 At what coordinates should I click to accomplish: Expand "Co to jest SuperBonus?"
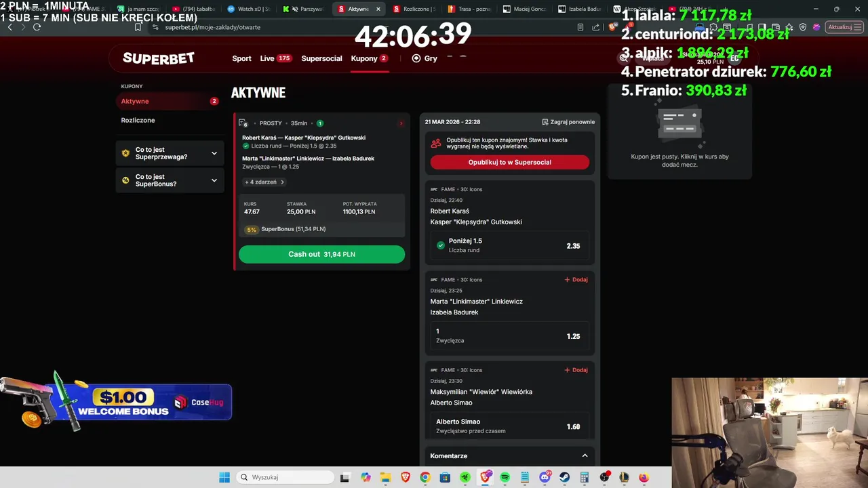(170, 180)
